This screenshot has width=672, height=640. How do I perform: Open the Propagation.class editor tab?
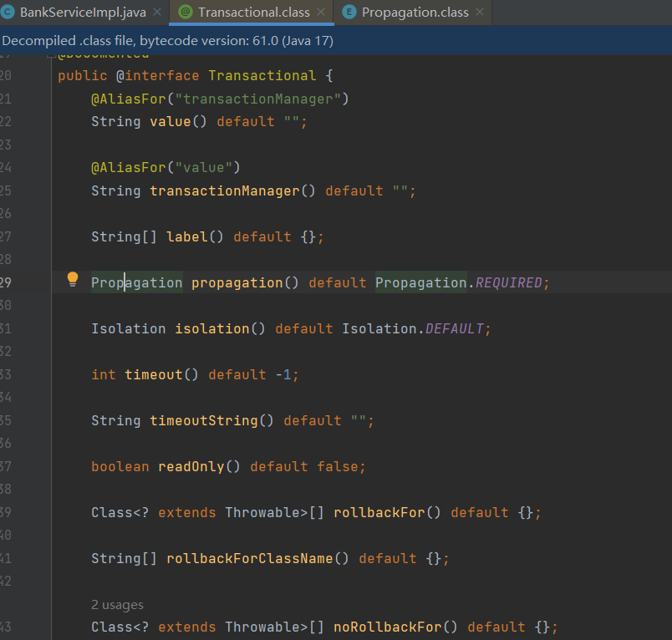point(415,13)
